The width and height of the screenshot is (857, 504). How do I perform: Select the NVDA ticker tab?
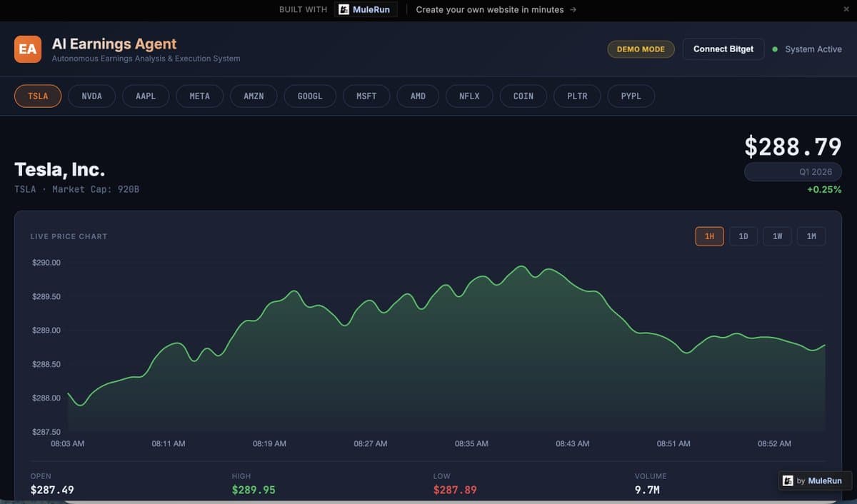coord(92,96)
